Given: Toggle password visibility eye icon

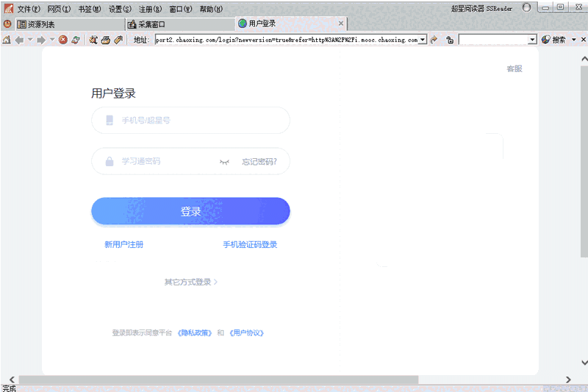Looking at the screenshot, I should click(224, 162).
